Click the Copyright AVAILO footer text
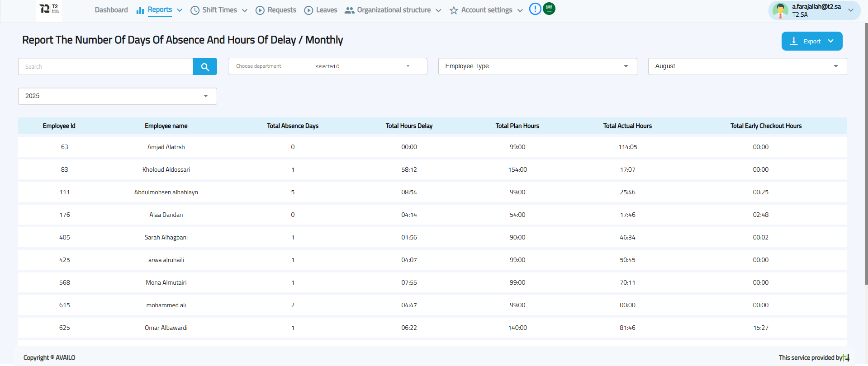 (49, 357)
